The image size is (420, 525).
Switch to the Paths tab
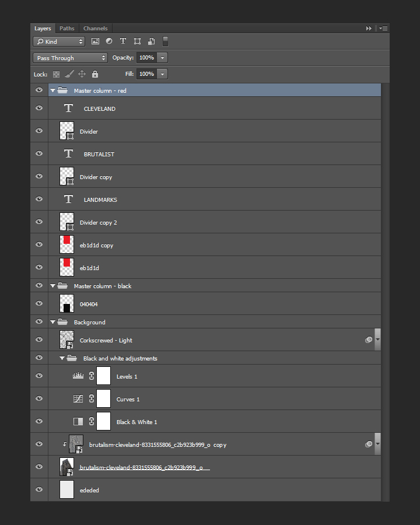[x=67, y=29]
